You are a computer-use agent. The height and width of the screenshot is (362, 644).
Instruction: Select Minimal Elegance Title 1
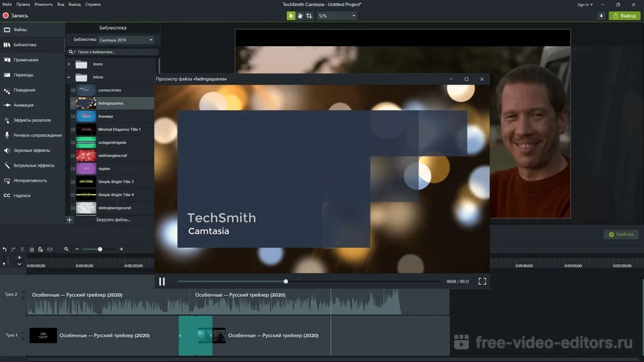112,129
